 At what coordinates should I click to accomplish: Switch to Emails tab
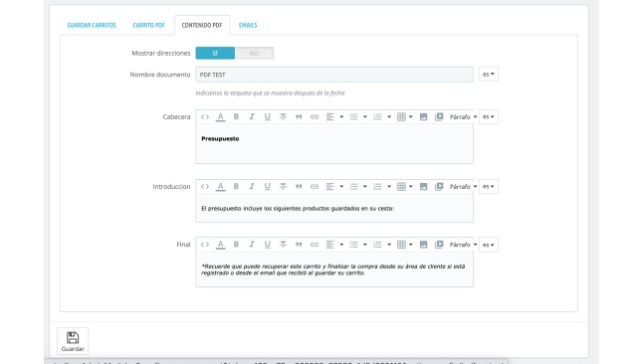point(248,25)
